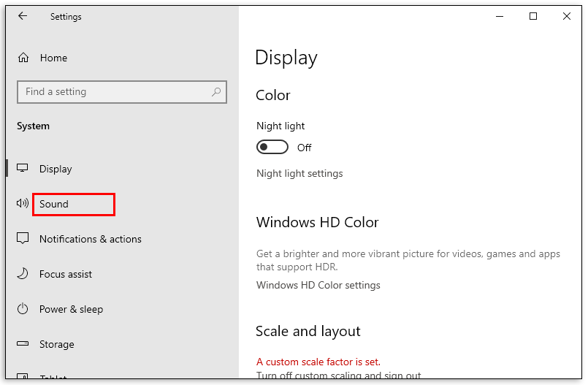This screenshot has width=588, height=385.
Task: Click the search magnifier icon
Action: tap(216, 92)
